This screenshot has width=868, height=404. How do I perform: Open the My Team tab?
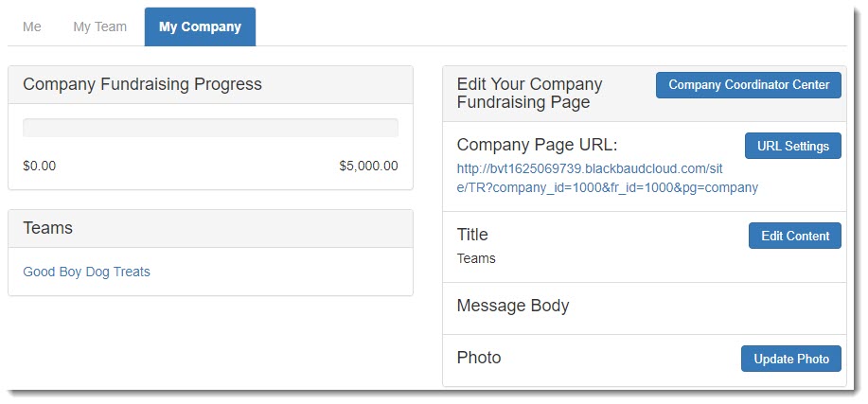[99, 26]
